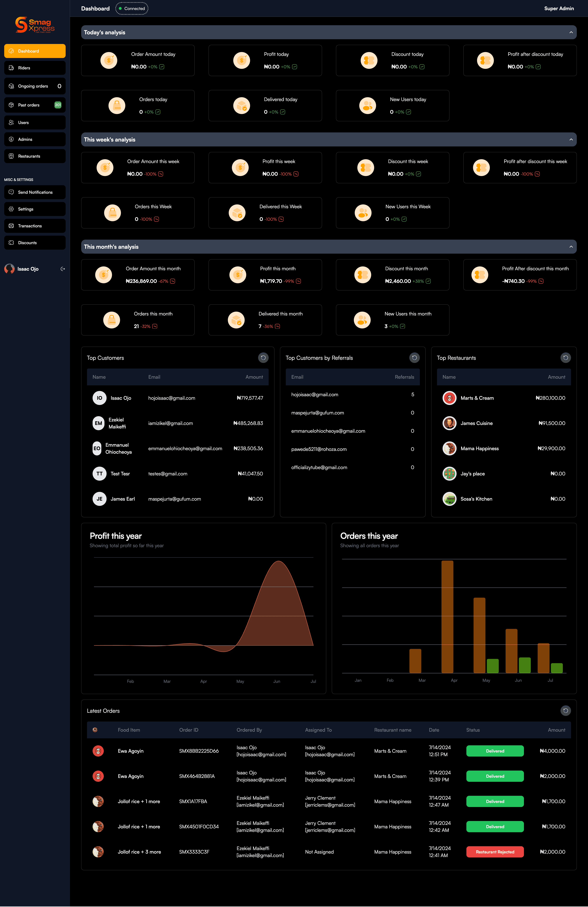Click the Order Amount this month card
Screen dimensions: 588x907
pos(138,275)
